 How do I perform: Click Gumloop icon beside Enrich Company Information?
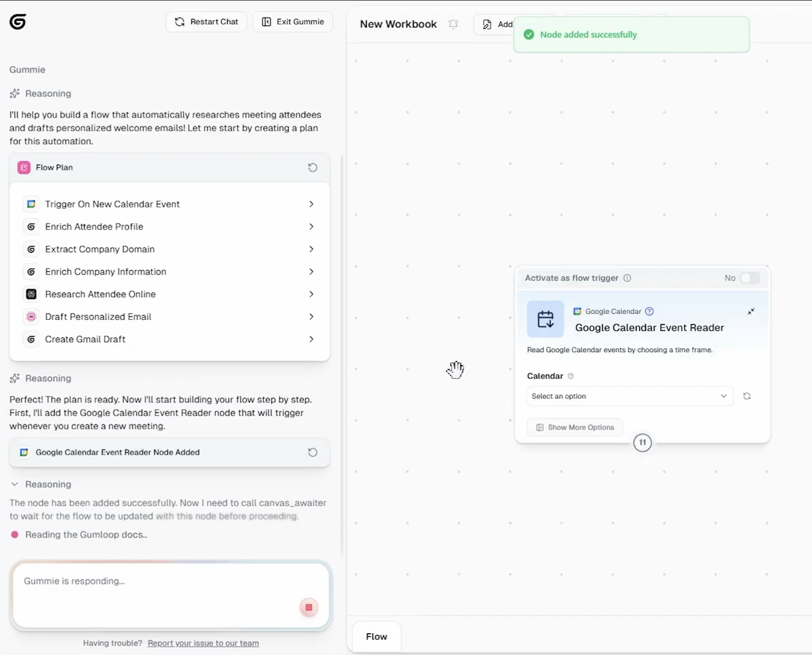[x=31, y=272]
